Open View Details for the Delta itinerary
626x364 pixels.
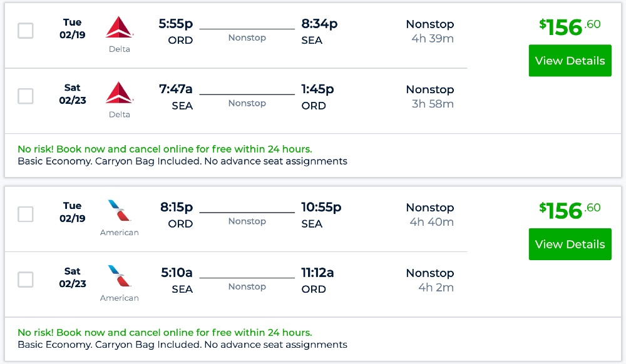[x=570, y=61]
